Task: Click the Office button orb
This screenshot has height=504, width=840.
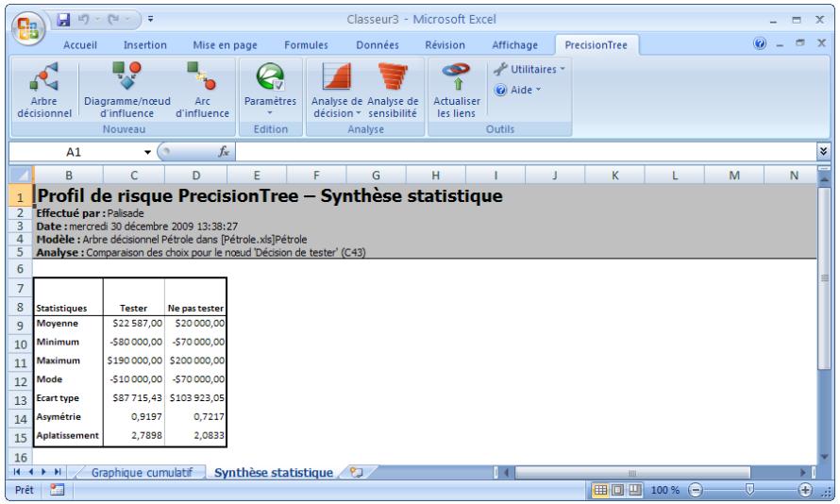Action: pyautogui.click(x=28, y=28)
